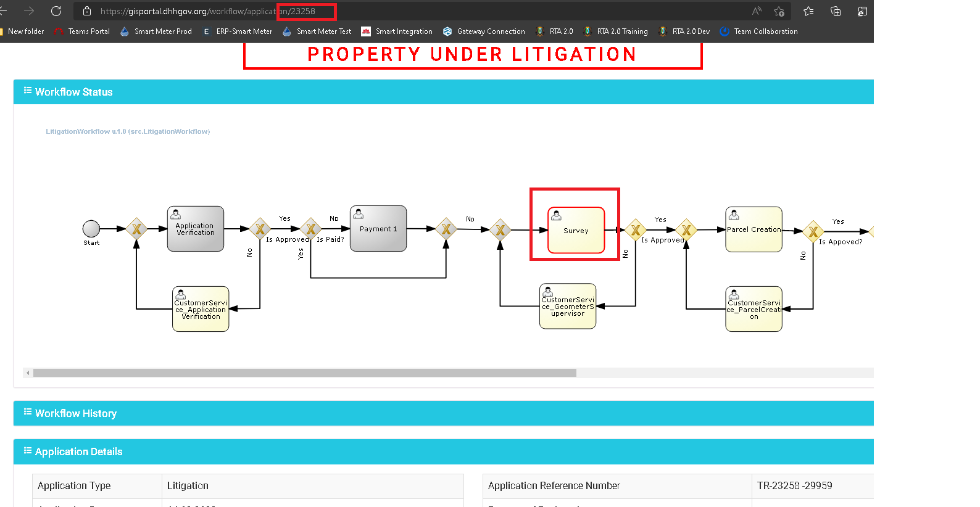This screenshot has height=507, width=980.
Task: Click the 'TR-23258 -29959' value cell
Action: pos(813,486)
